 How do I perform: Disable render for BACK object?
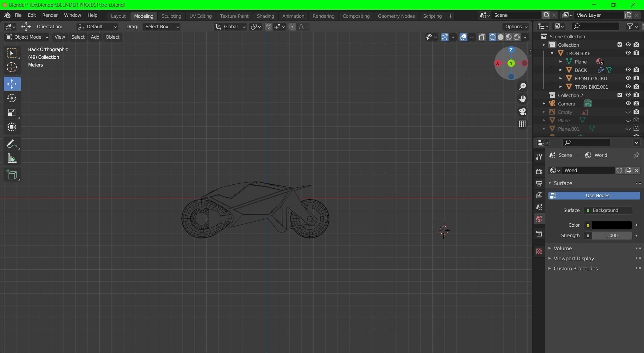pyautogui.click(x=636, y=70)
